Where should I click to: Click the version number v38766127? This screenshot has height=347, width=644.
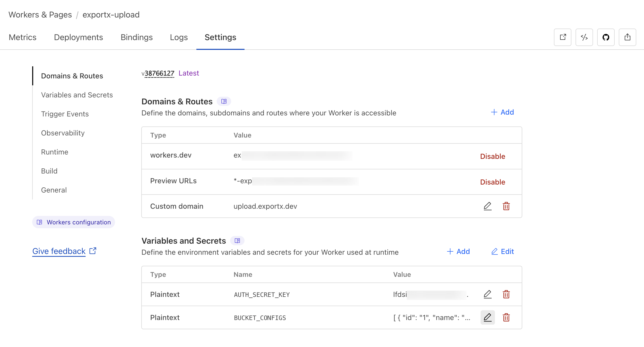(158, 74)
